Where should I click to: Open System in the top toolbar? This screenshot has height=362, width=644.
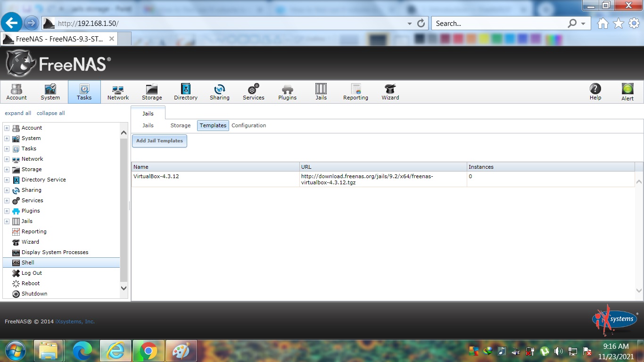pyautogui.click(x=50, y=92)
